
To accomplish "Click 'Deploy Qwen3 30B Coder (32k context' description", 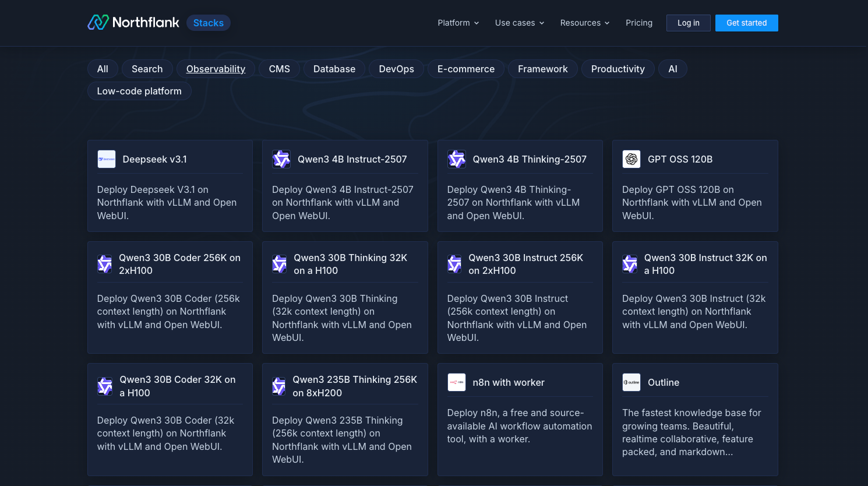I will pos(166,433).
